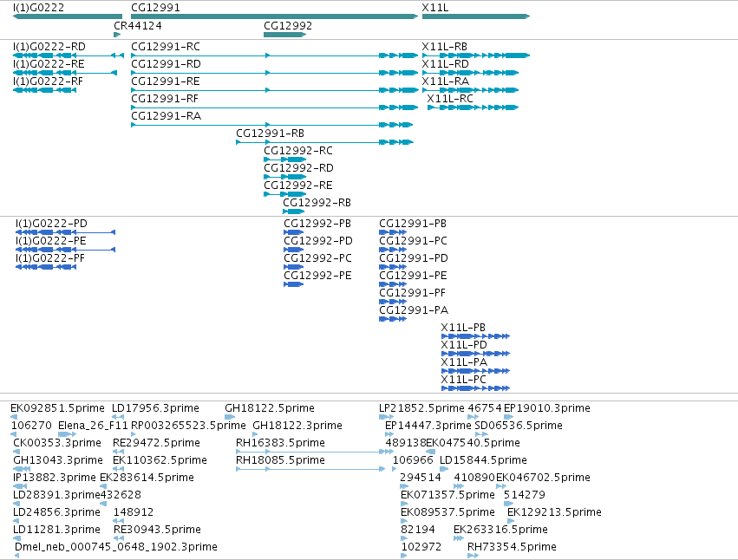
Task: Select the CR44124 gene label
Action: [137, 26]
